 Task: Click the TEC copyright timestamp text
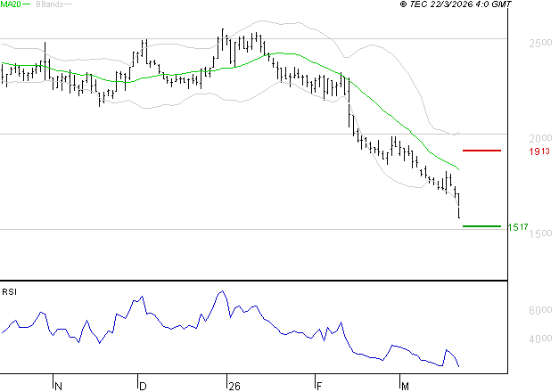(456, 4)
